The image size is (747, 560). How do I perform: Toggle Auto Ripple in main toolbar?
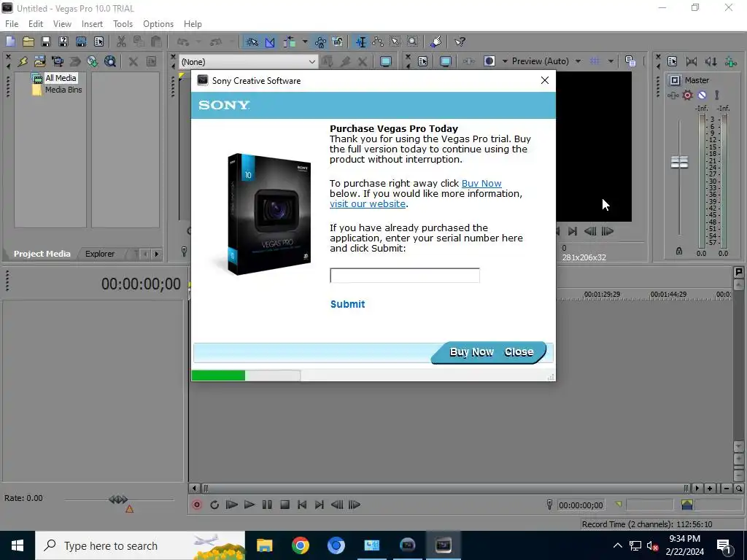click(289, 42)
